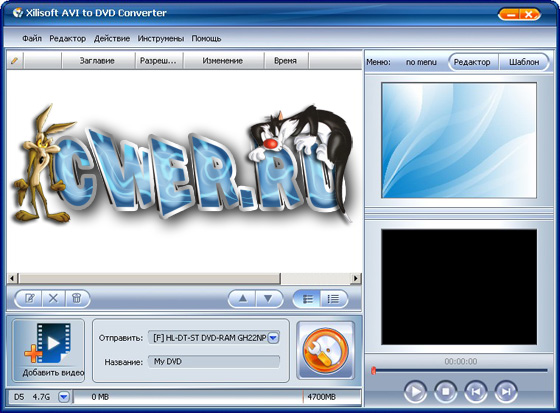
Task: Click the Время column header
Action: point(285,61)
